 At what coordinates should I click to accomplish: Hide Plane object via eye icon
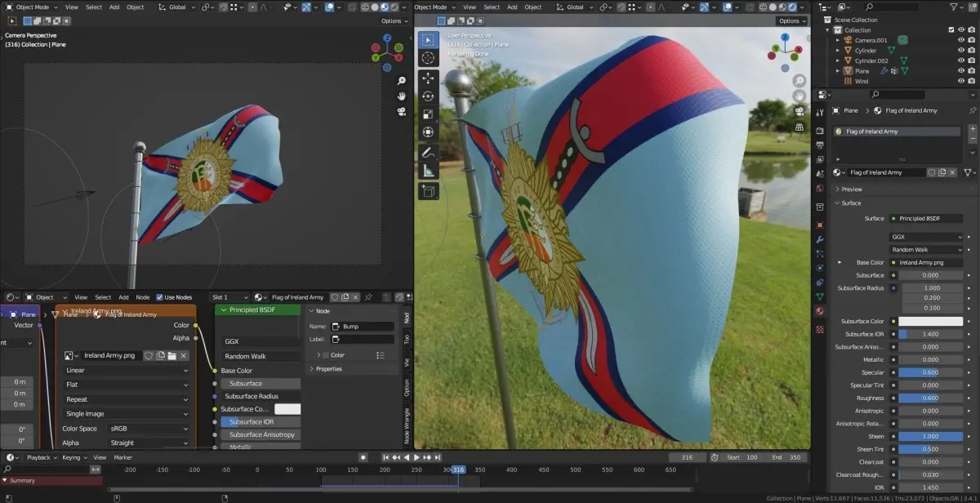coord(962,71)
